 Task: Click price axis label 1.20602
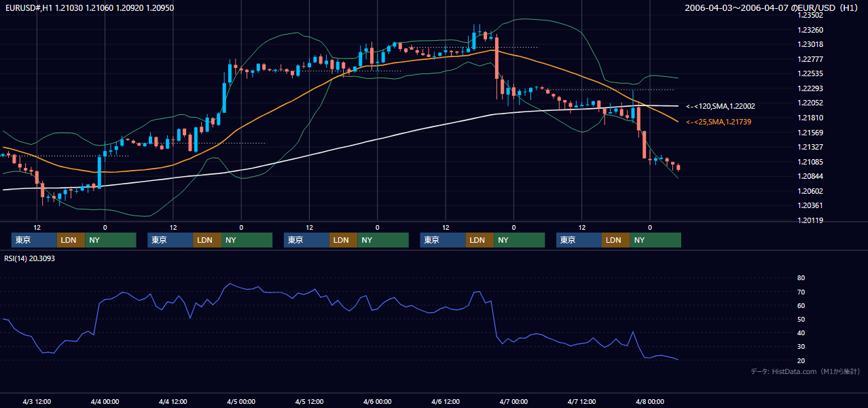pyautogui.click(x=810, y=191)
